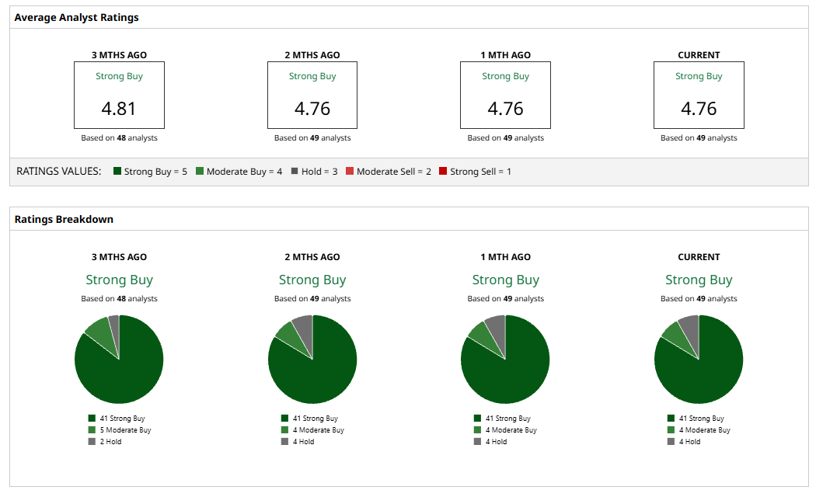Image resolution: width=816 pixels, height=504 pixels.
Task: Click the Hold legend gray square
Action: (295, 171)
